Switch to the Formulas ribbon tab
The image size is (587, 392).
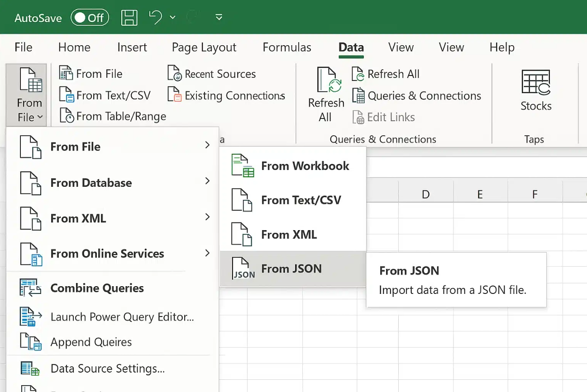coord(287,47)
